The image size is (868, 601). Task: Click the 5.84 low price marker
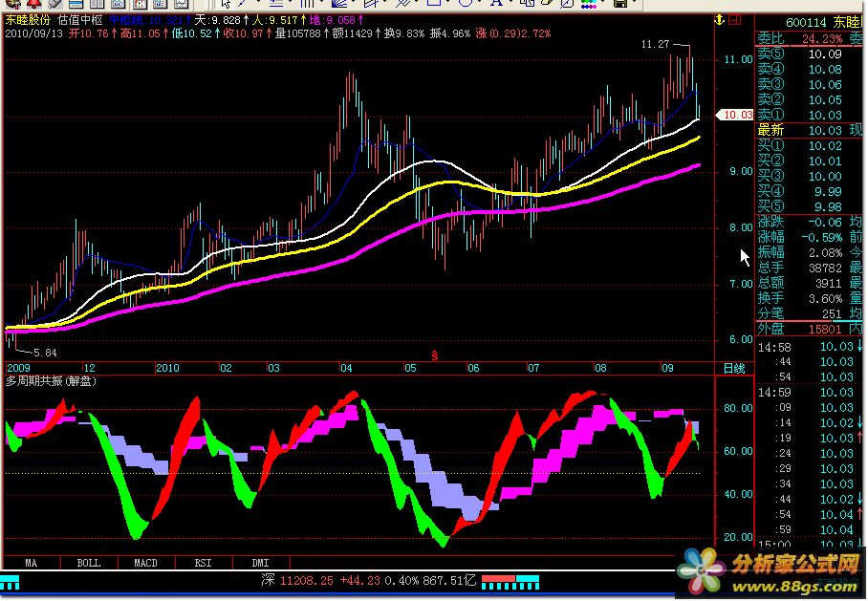pyautogui.click(x=45, y=353)
